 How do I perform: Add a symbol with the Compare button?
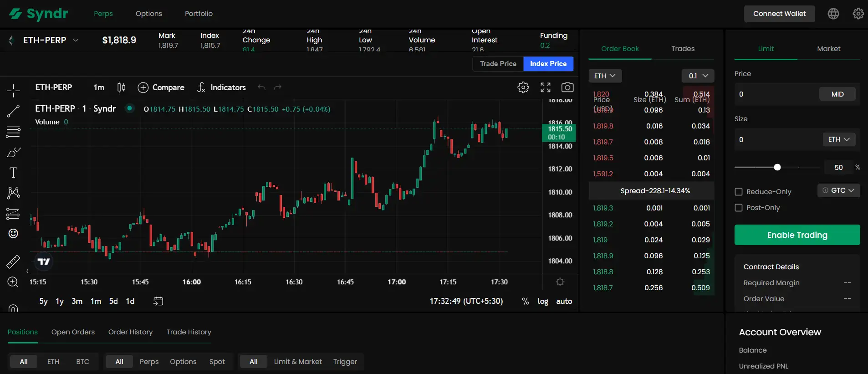coord(161,87)
